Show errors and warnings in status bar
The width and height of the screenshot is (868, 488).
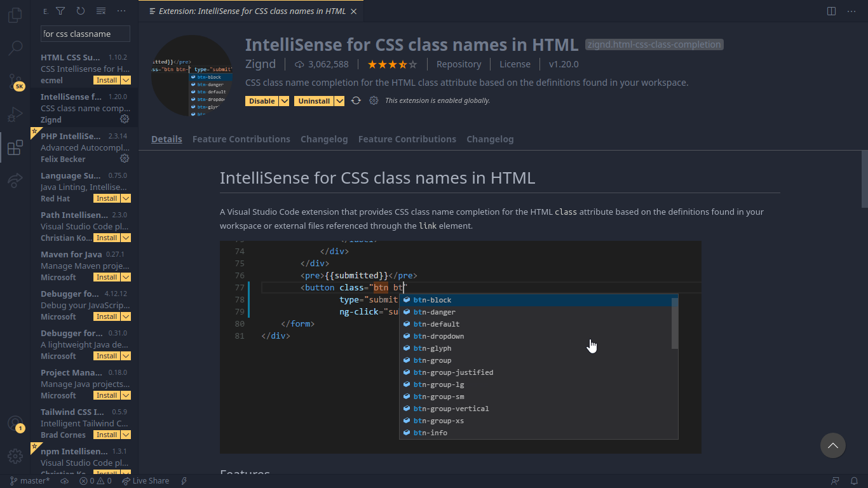[95, 481]
